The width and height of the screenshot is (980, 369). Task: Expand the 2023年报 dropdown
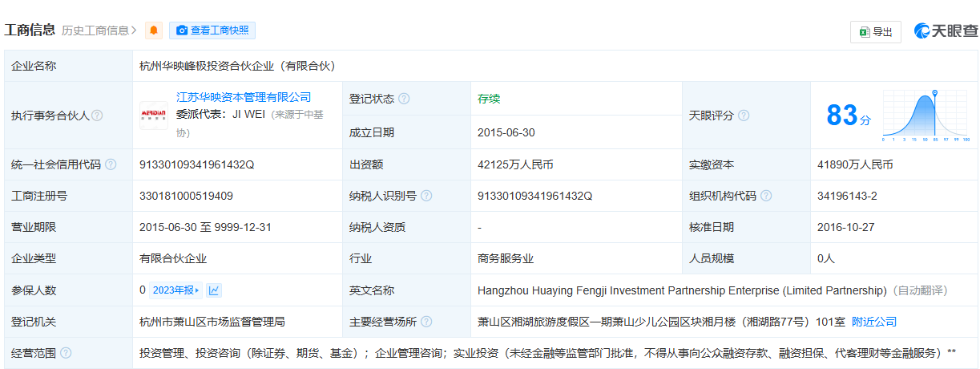pyautogui.click(x=176, y=290)
